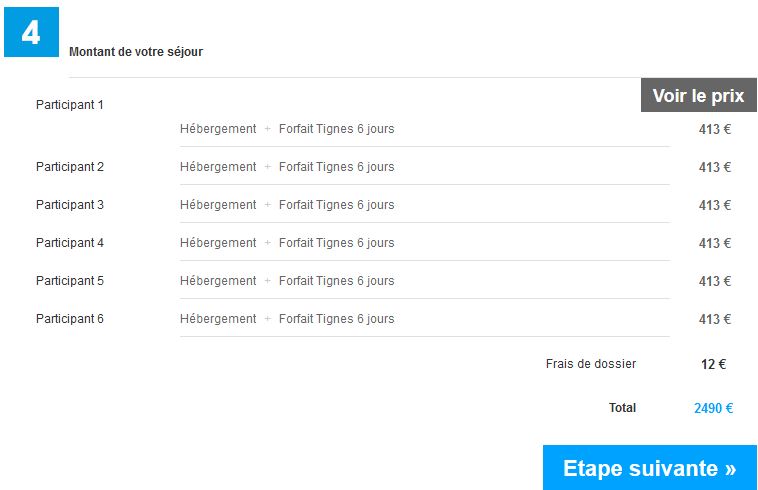758x490 pixels.
Task: Click the 413 € price for Participant 6
Action: [x=714, y=319]
